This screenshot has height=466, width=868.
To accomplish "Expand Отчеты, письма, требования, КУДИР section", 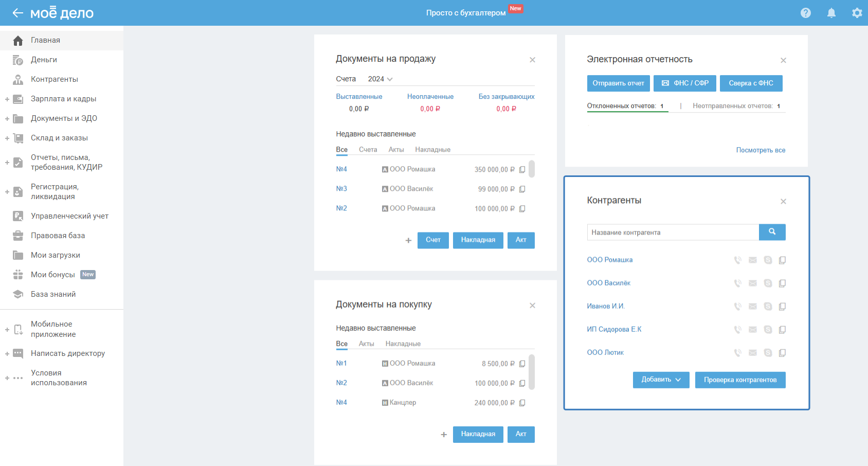I will pyautogui.click(x=7, y=163).
